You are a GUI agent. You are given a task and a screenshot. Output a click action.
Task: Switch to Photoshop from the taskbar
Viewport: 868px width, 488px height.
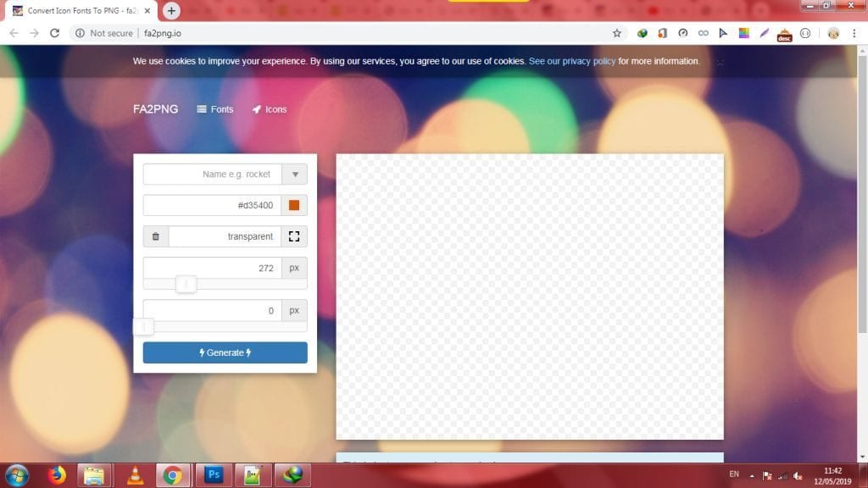[x=214, y=475]
